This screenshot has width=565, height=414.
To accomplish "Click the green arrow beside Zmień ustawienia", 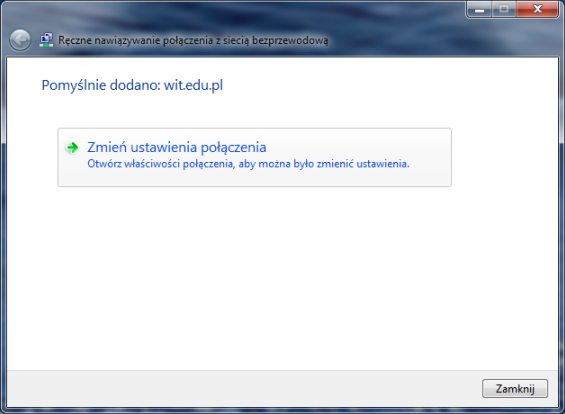I will pos(72,147).
